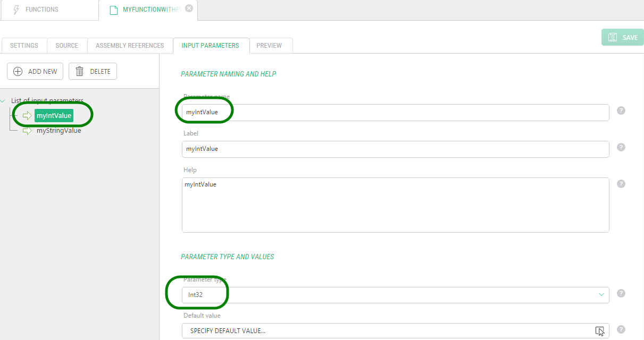Click the help icon next to Help textarea

click(x=621, y=184)
